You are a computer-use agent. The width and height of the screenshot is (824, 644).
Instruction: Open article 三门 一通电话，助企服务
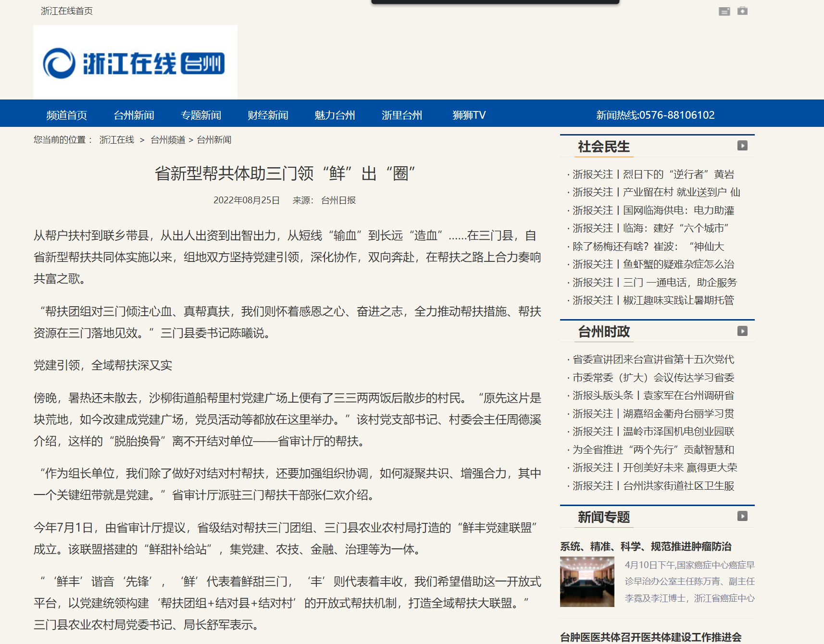655,283
